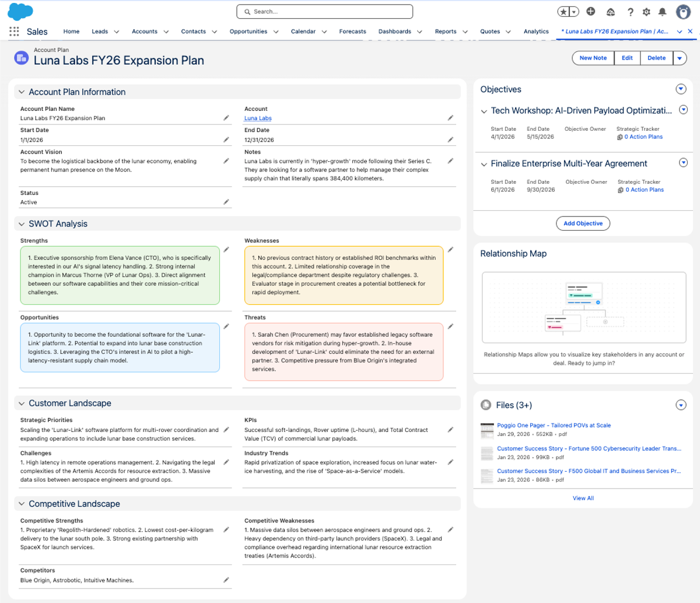The width and height of the screenshot is (700, 603).
Task: Open the App Launcher grid icon
Action: pyautogui.click(x=14, y=32)
